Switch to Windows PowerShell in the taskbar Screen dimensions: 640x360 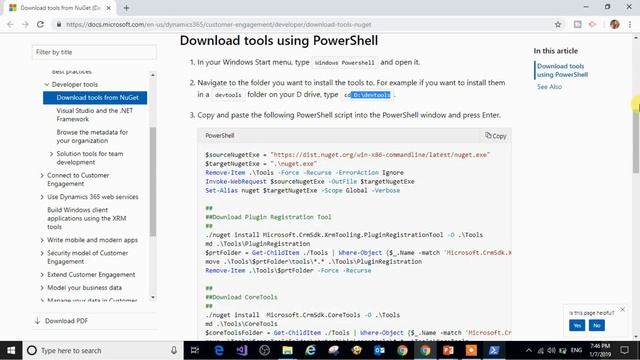[x=494, y=351]
